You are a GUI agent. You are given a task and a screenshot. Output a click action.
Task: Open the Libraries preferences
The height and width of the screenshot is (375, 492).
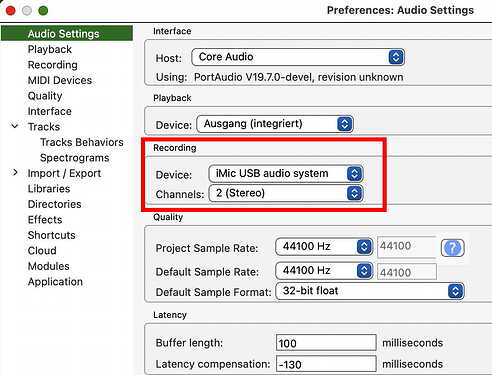coord(49,189)
